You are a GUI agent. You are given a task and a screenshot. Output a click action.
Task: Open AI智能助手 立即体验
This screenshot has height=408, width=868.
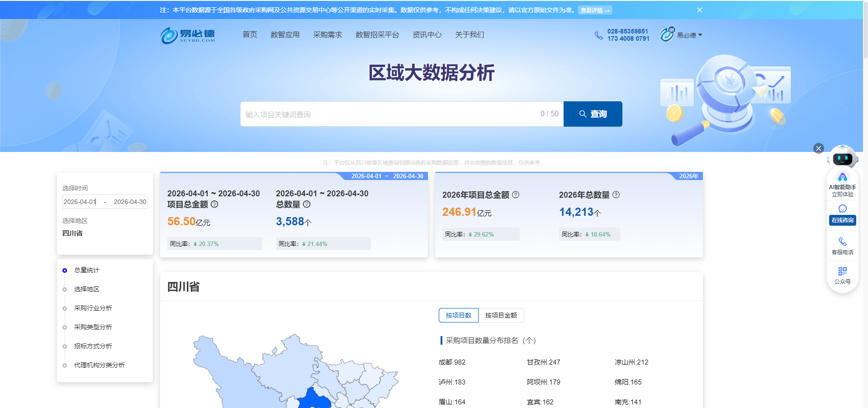point(842,185)
